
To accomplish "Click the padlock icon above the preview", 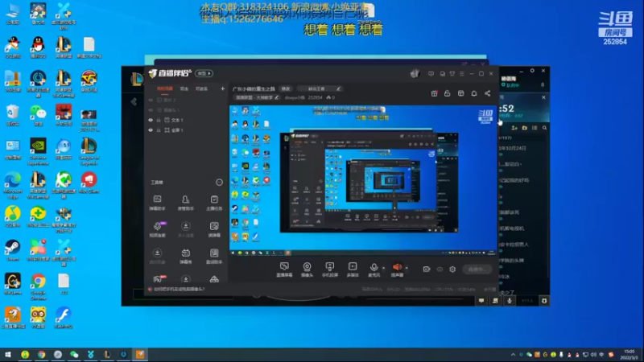I will [448, 93].
